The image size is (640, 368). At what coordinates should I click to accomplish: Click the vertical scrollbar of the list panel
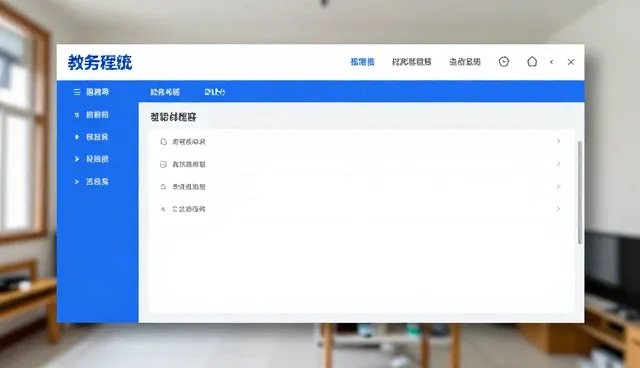click(x=580, y=193)
